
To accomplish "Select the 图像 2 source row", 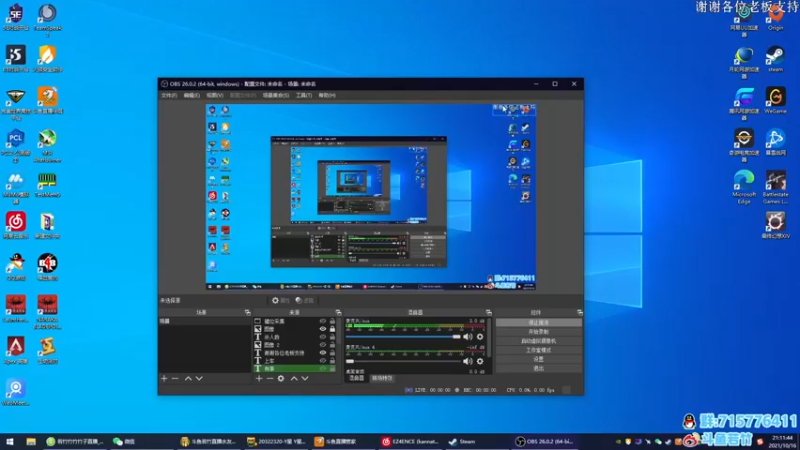I will tap(295, 345).
